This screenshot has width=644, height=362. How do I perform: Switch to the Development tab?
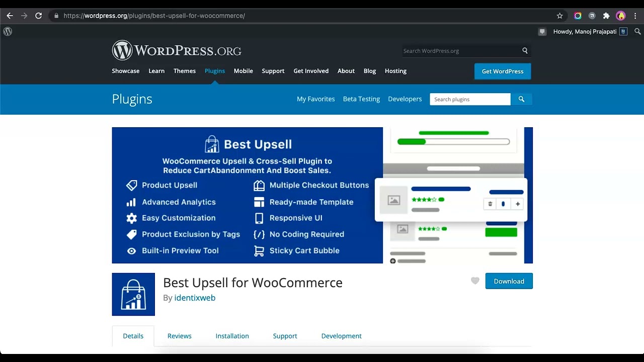(x=342, y=336)
